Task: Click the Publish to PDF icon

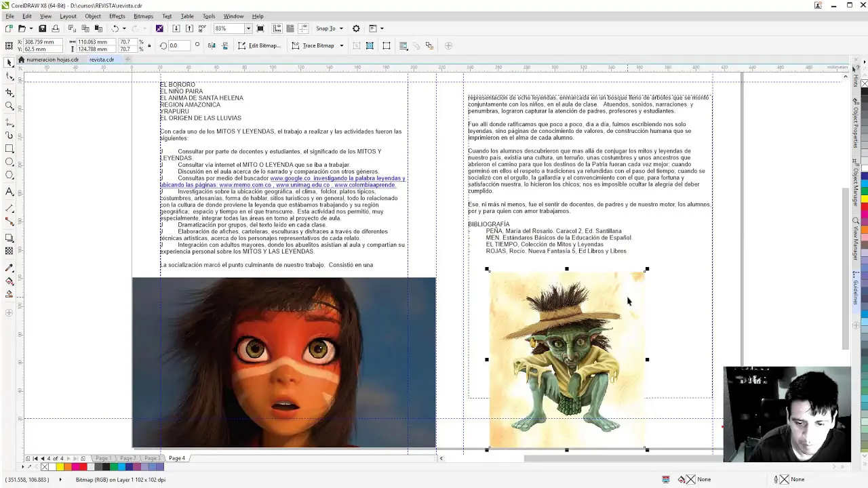Action: click(202, 28)
